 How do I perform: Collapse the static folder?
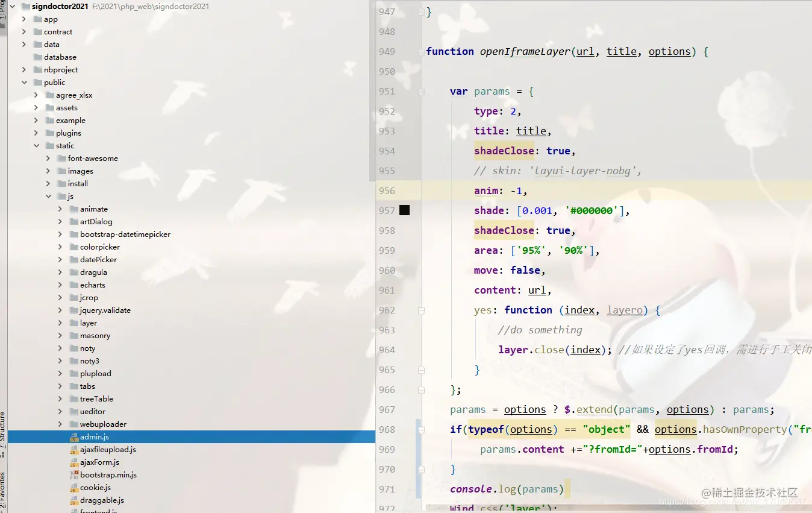point(36,146)
